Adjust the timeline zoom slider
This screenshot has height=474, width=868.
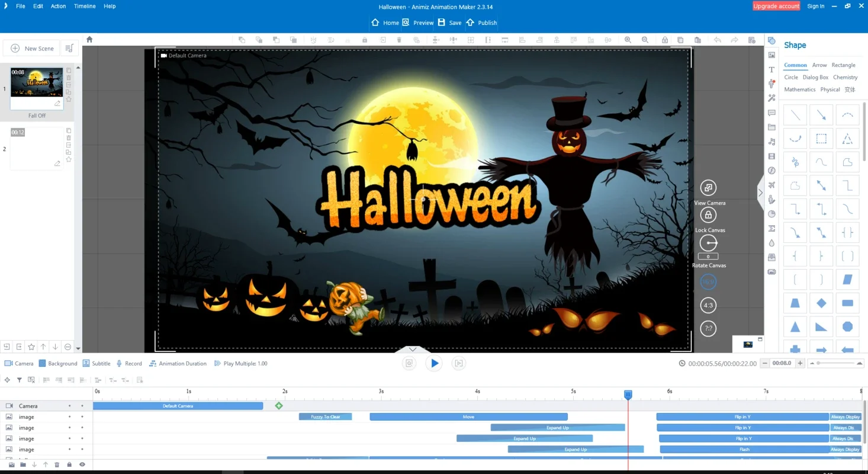click(x=818, y=363)
